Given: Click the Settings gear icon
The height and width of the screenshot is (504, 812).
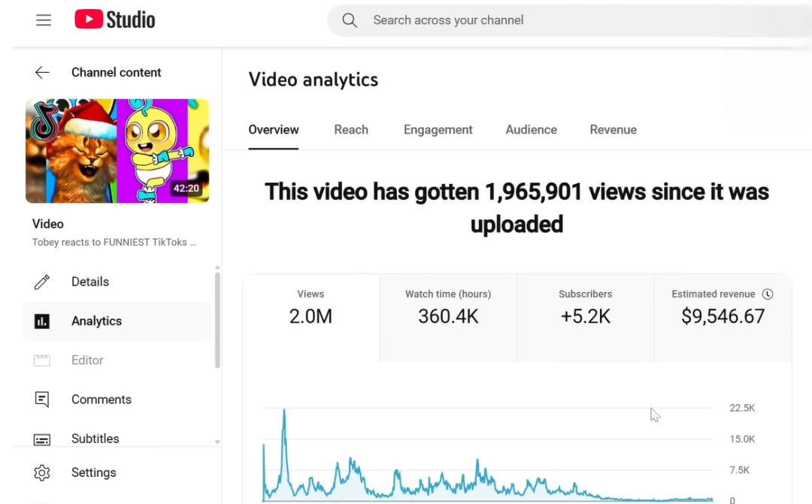Looking at the screenshot, I should click(x=42, y=472).
